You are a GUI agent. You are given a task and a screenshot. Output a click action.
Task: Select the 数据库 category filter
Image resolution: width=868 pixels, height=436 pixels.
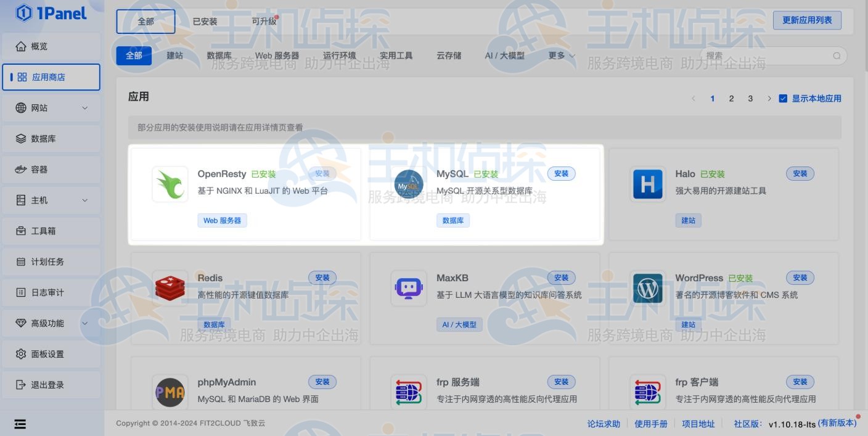219,56
